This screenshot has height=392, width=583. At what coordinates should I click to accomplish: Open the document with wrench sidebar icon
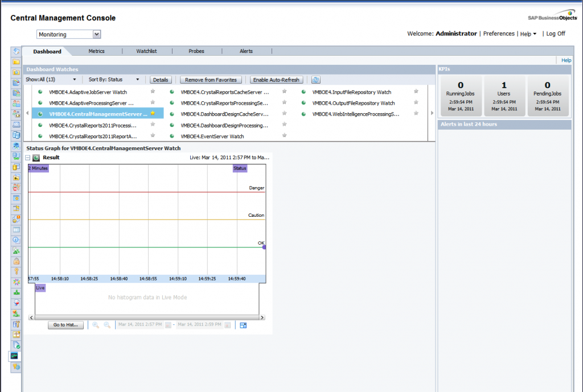(x=16, y=324)
